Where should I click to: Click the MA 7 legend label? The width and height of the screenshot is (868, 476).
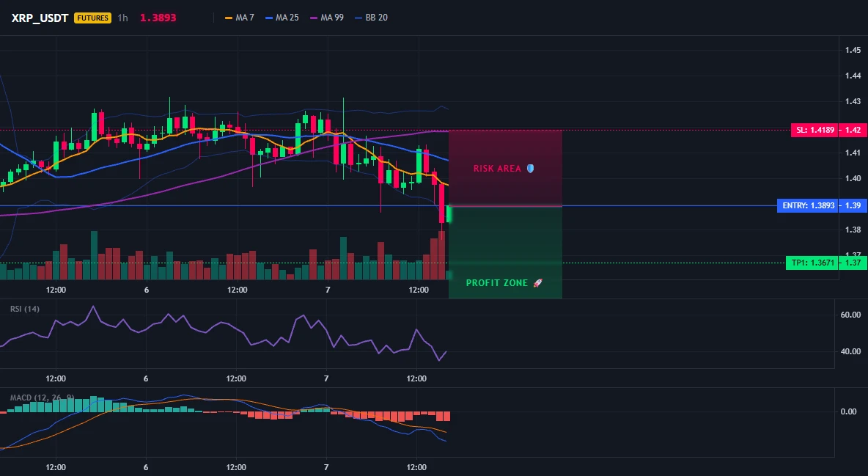click(245, 18)
